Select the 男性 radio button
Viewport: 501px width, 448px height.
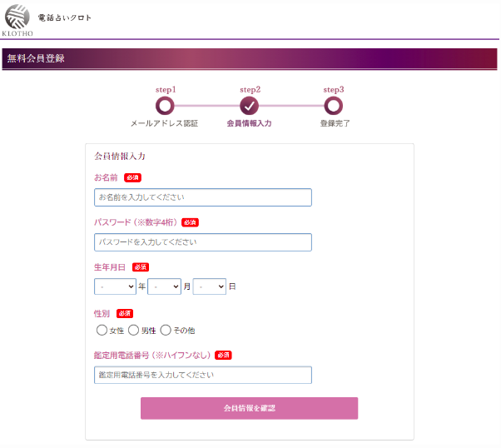pos(133,331)
